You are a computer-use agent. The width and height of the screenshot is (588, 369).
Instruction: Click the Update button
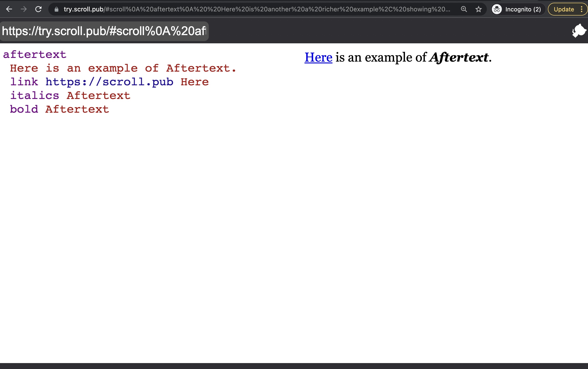pos(564,9)
